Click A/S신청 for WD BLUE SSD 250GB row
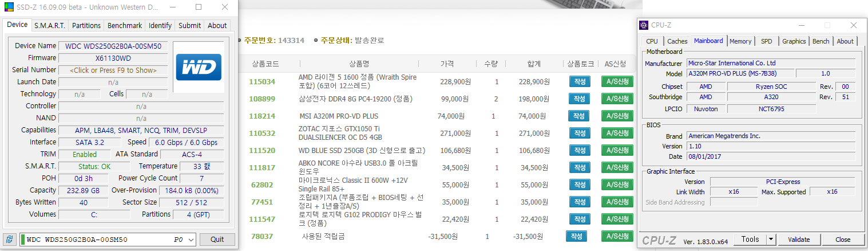Image resolution: width=868 pixels, height=251 pixels. [x=617, y=150]
